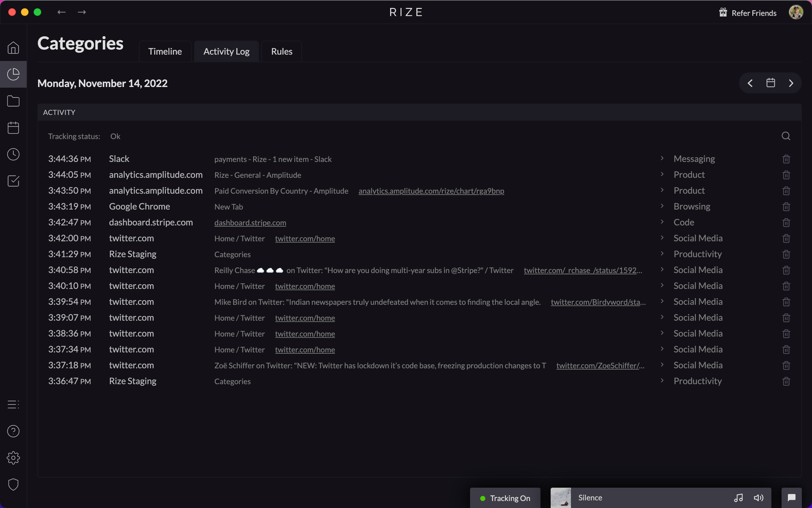Delete the 3:44:36 PM Slack entry
812x508 pixels.
[786, 159]
